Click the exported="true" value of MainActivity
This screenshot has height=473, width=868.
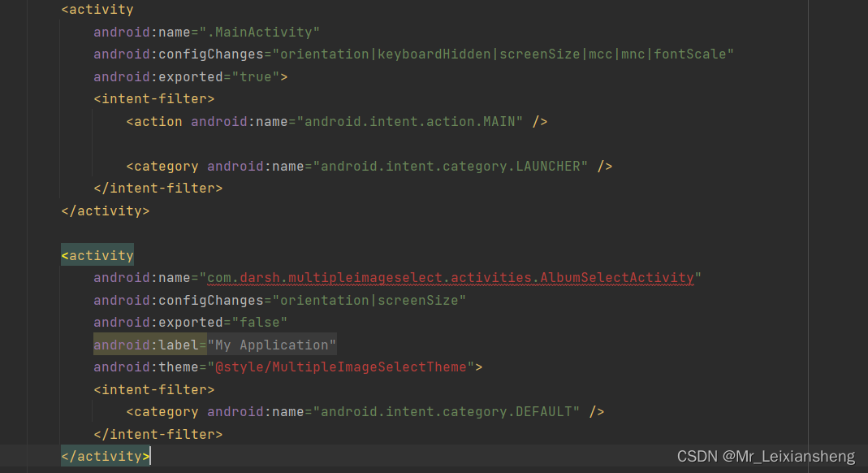(256, 76)
